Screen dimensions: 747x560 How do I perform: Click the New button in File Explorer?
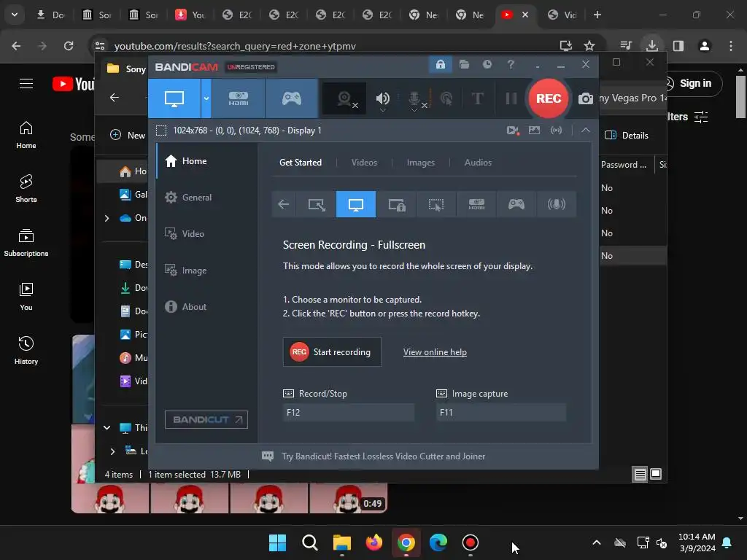(x=128, y=135)
